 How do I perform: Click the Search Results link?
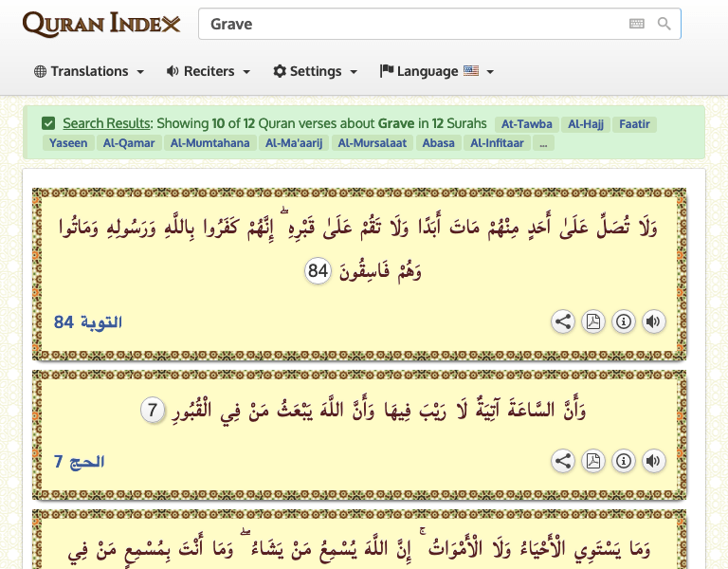[106, 123]
